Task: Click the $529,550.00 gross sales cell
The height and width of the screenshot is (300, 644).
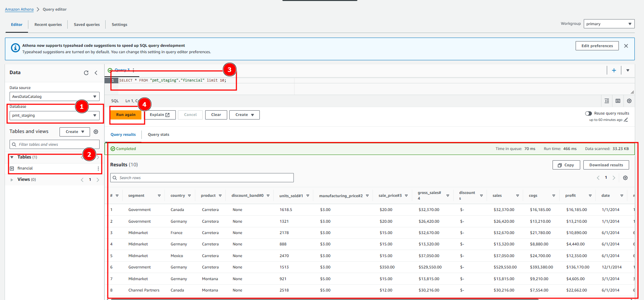Action: pyautogui.click(x=430, y=267)
